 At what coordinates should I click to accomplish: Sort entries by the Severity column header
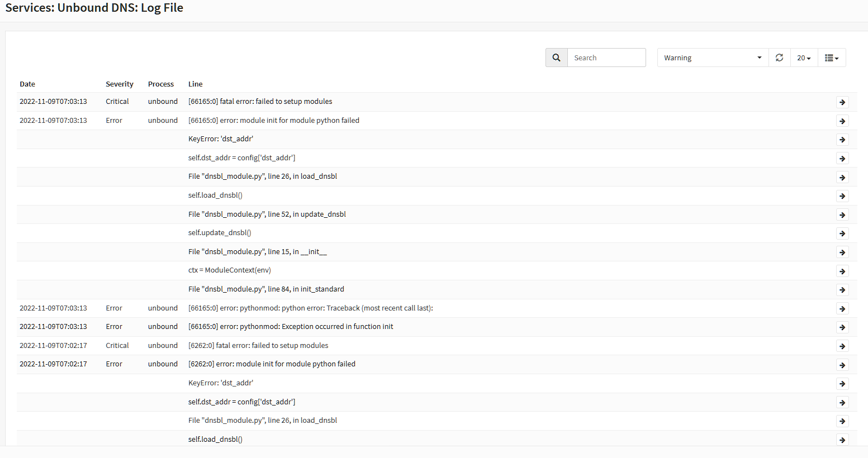pos(119,84)
